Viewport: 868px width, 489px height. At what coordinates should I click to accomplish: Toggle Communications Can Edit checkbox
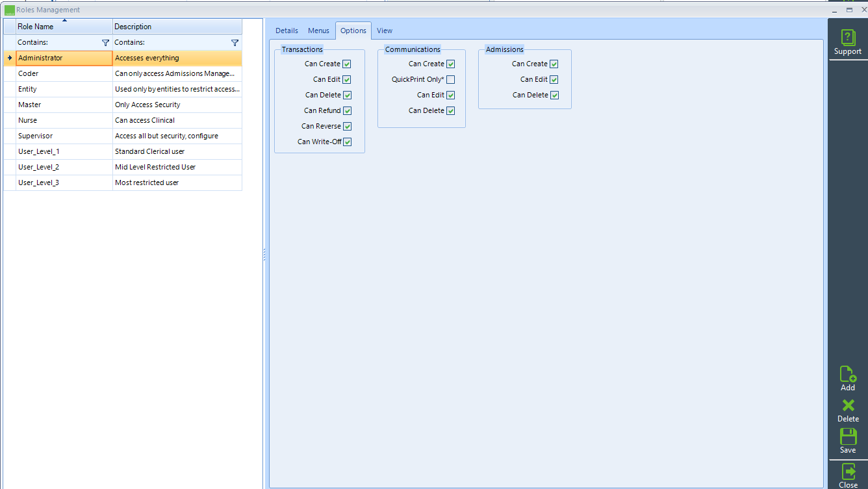451,95
